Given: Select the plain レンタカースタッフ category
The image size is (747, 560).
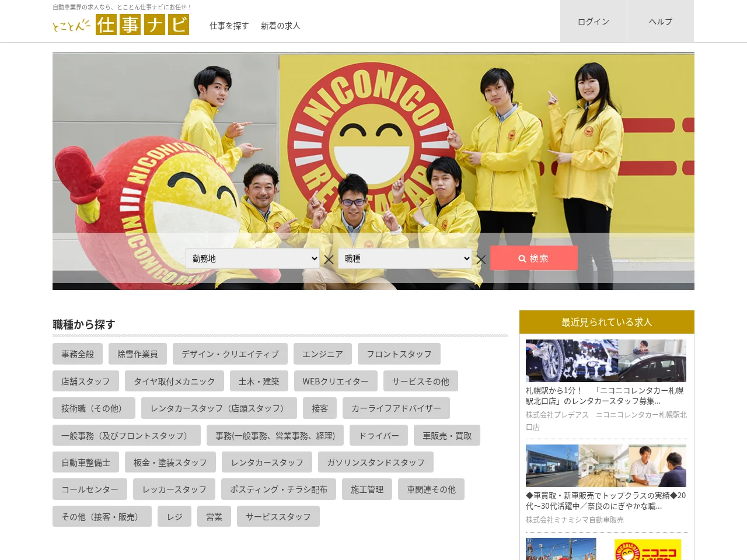Looking at the screenshot, I should pyautogui.click(x=267, y=463).
